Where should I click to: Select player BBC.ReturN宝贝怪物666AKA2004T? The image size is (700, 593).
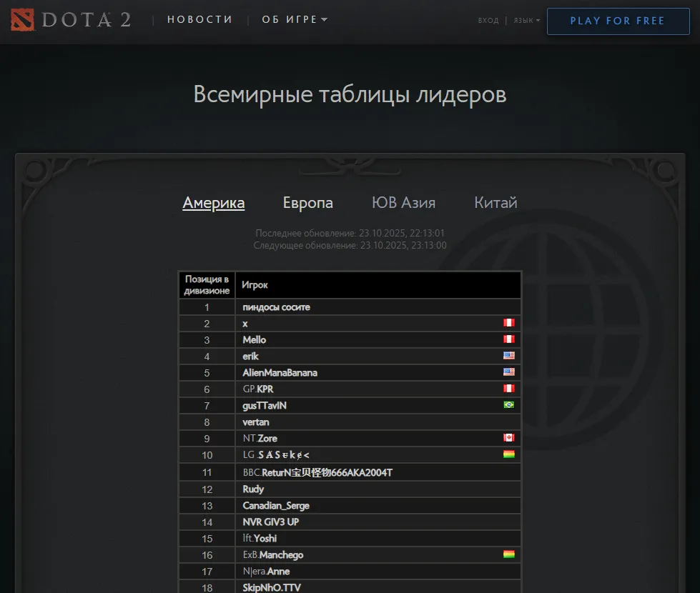pyautogui.click(x=317, y=472)
